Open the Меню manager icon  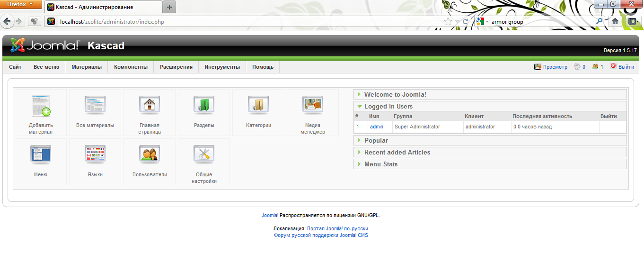[x=41, y=162]
